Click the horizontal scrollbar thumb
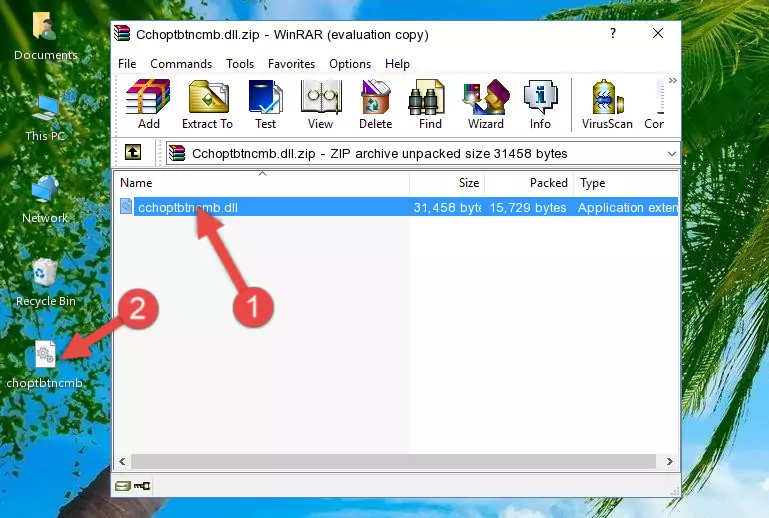The height and width of the screenshot is (518, 769). click(393, 461)
